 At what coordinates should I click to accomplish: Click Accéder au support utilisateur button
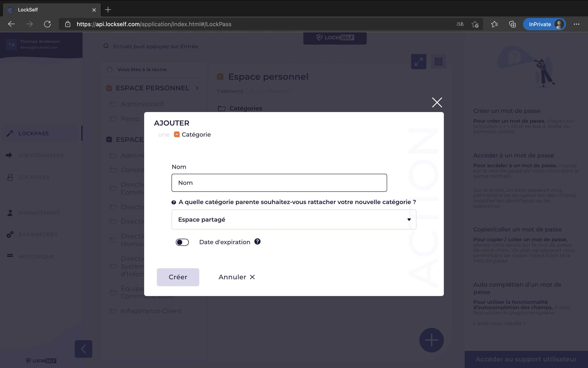click(x=526, y=359)
